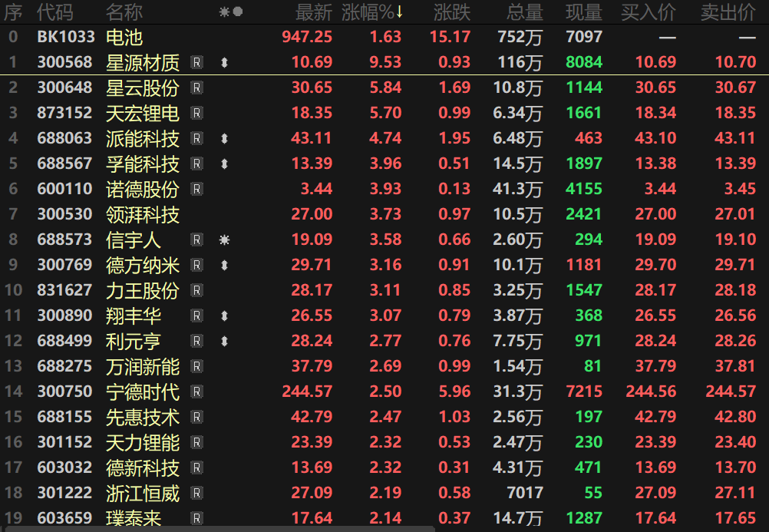The image size is (769, 532).
Task: Select stock 派能科技
Action: (x=143, y=138)
